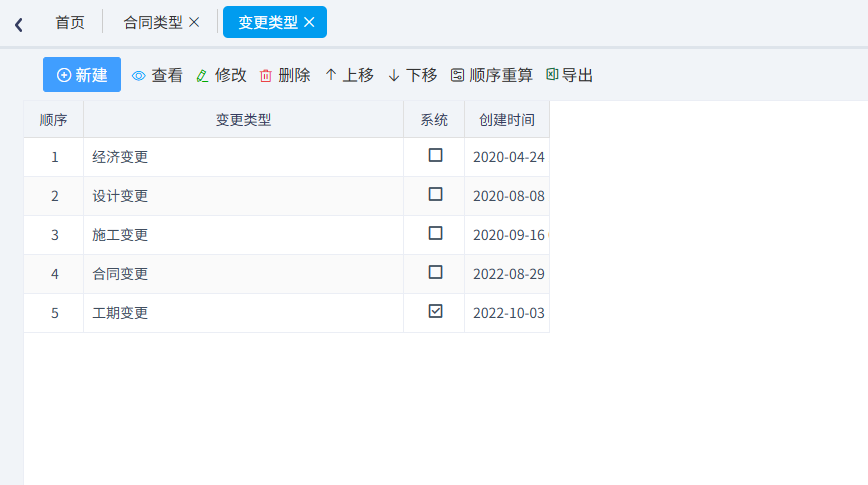Click 删除 with the trash icon

[x=285, y=75]
